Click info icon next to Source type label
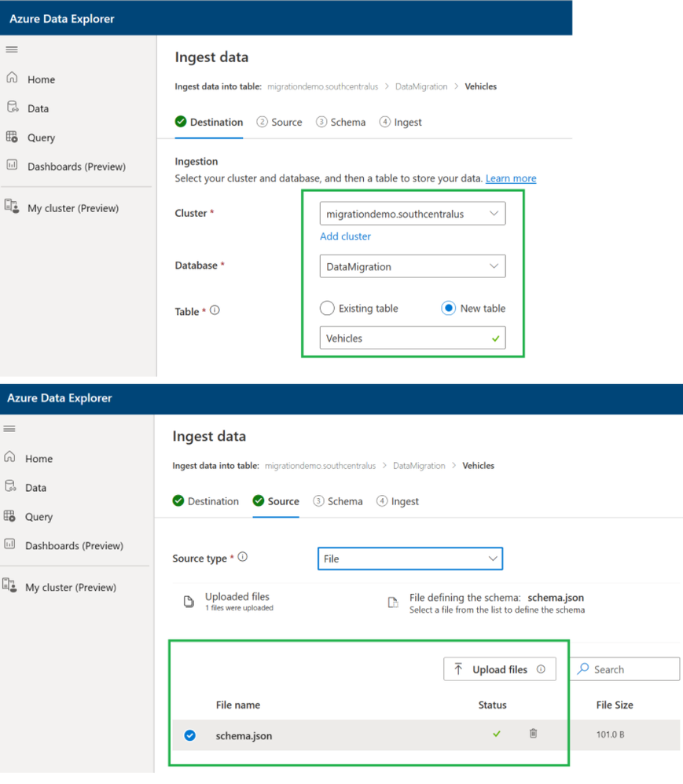 (243, 556)
